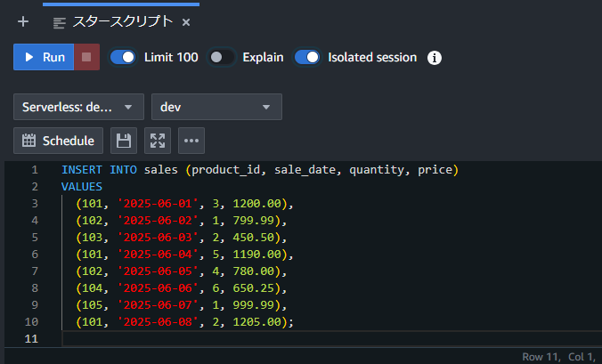Click the calendar icon on Schedule
The height and width of the screenshot is (364, 602).
tap(28, 141)
